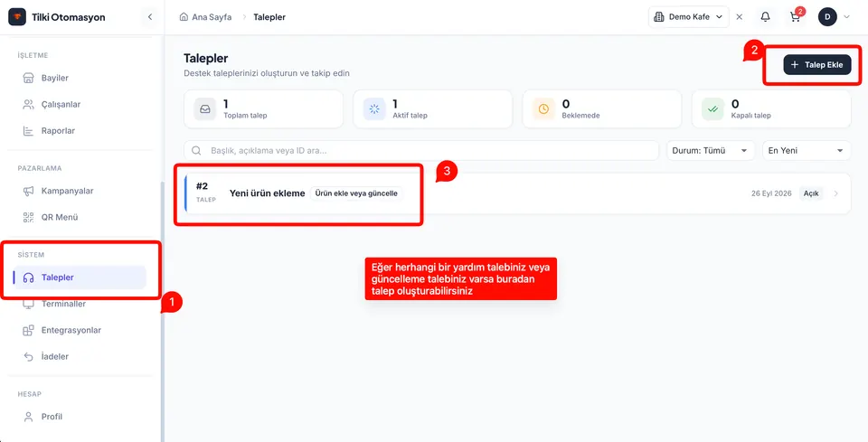
Task: Click the Talep Ekle button
Action: click(816, 65)
